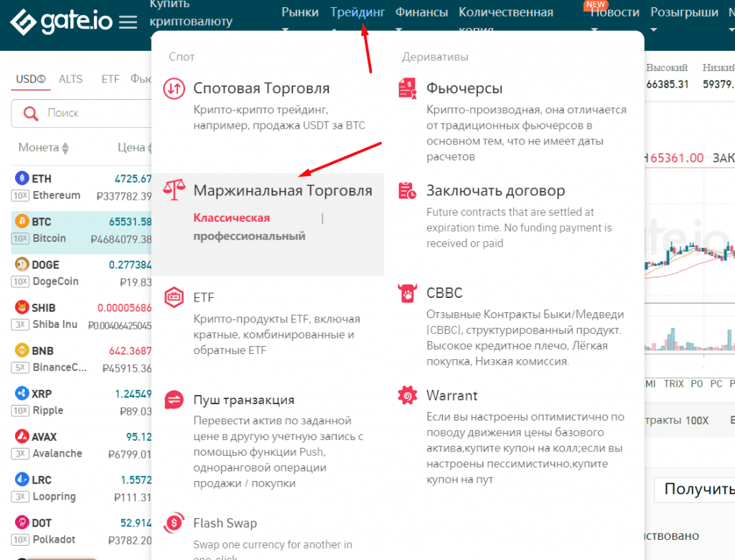Image resolution: width=735 pixels, height=560 pixels.
Task: Switch to the ALTS market tab
Action: [70, 79]
